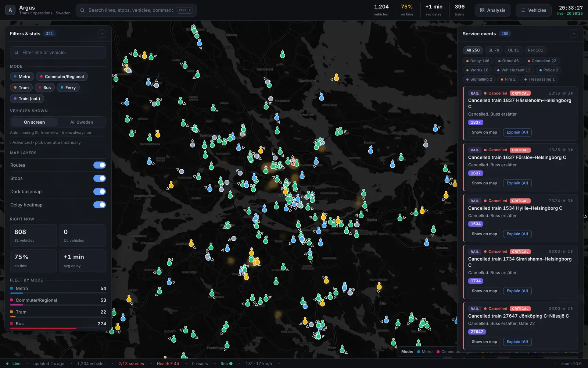This screenshot has height=368, width=588.
Task: Click the 808 SL vehicles stat card
Action: point(33,236)
